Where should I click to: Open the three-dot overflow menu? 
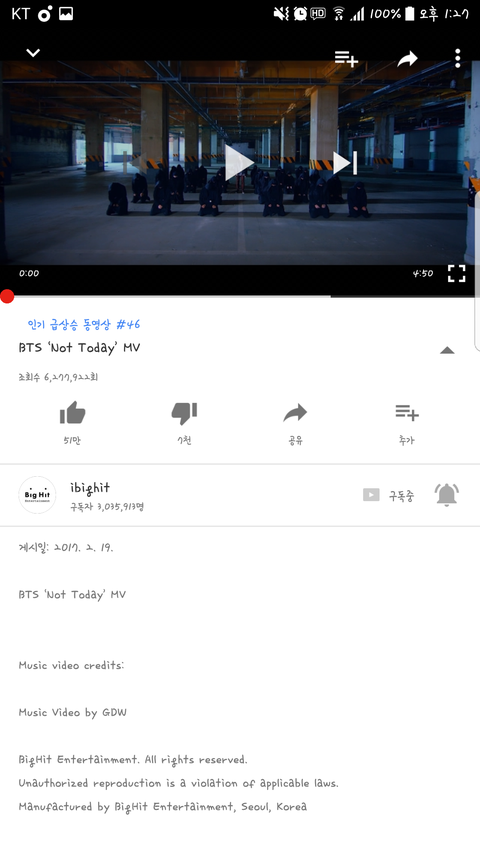coord(458,58)
